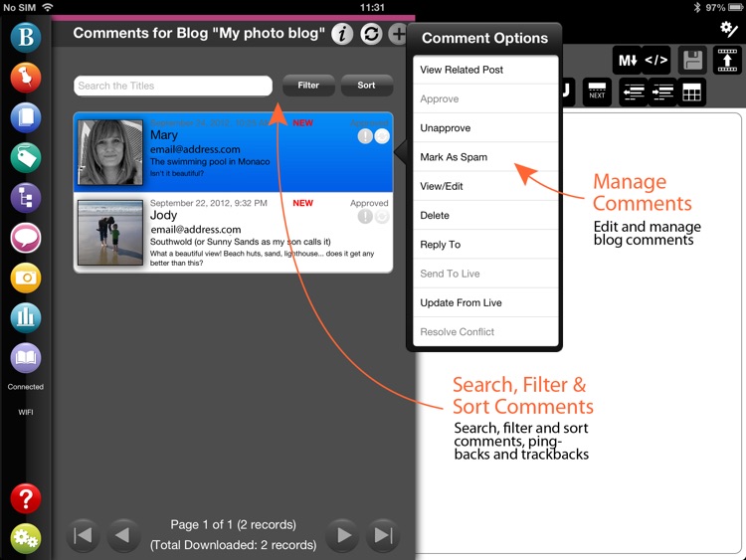Select Mary's comment row
The height and width of the screenshot is (560, 746).
(x=233, y=152)
